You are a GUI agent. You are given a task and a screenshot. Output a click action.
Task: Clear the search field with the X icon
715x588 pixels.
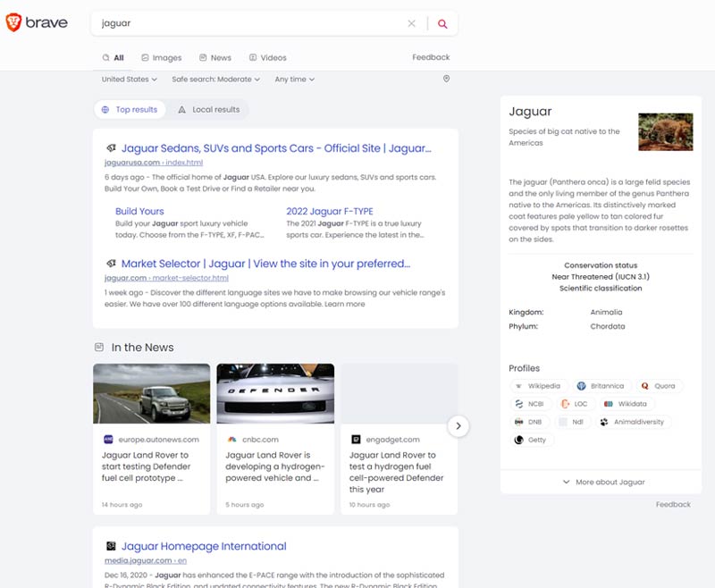point(411,22)
